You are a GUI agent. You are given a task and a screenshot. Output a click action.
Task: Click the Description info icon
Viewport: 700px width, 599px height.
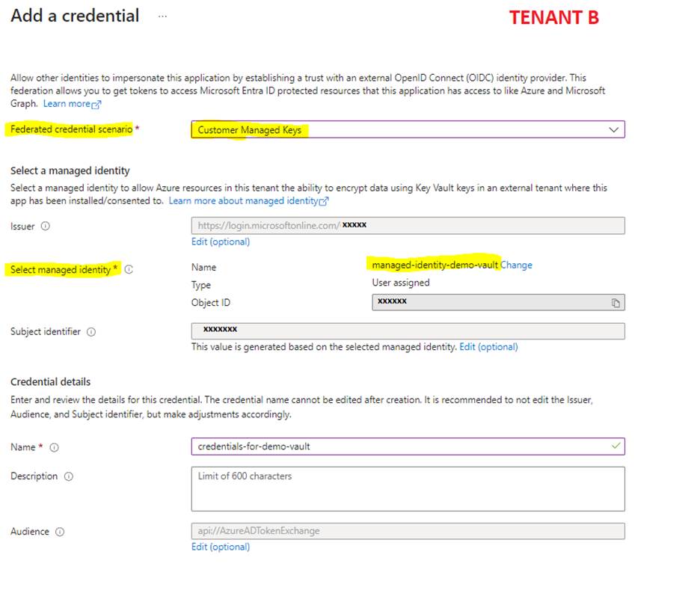click(x=69, y=476)
